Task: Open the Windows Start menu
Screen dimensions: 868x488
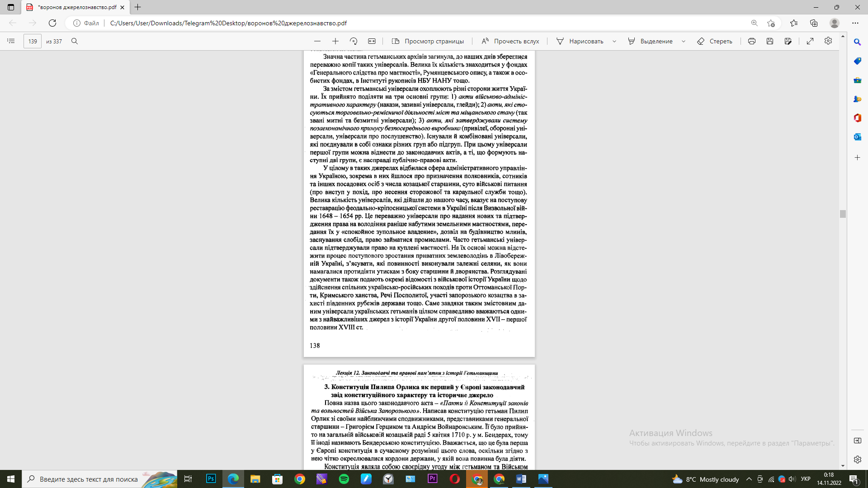Action: pos(11,479)
